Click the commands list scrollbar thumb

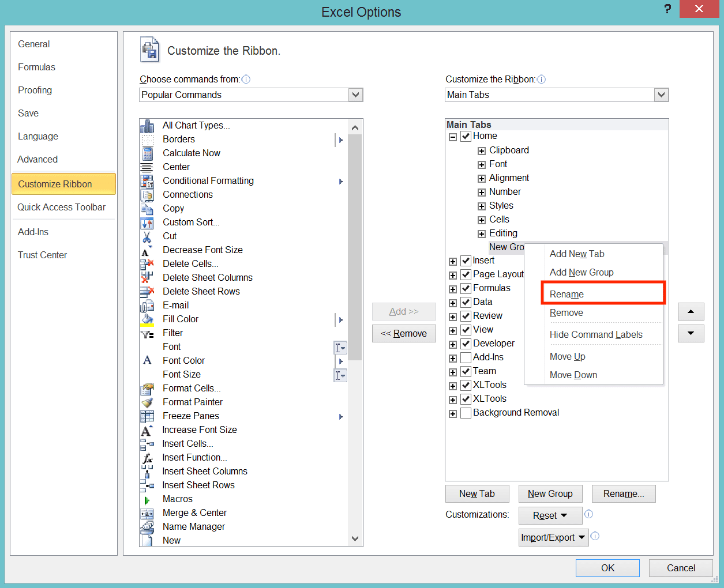click(355, 248)
